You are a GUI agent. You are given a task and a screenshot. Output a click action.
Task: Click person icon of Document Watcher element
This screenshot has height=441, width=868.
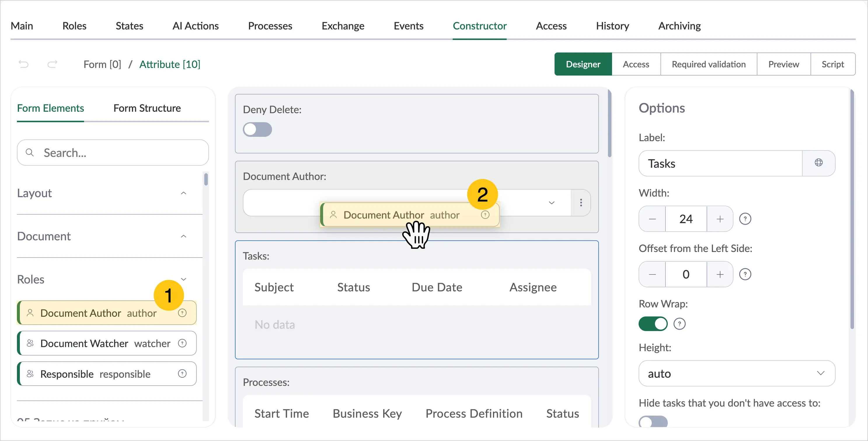[30, 343]
